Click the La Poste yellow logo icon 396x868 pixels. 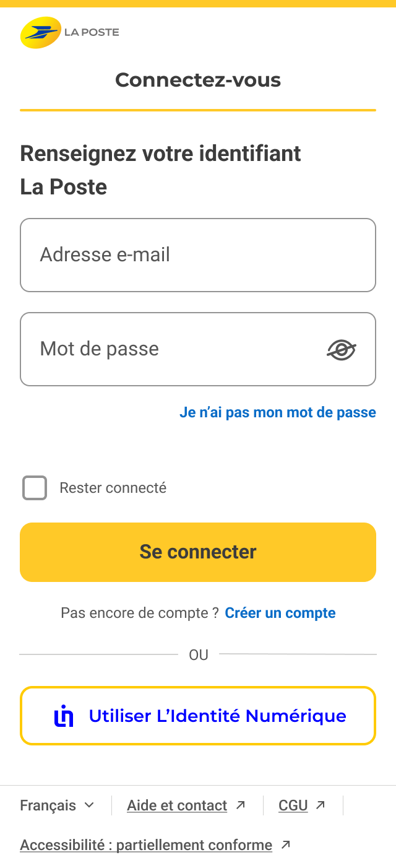[41, 33]
